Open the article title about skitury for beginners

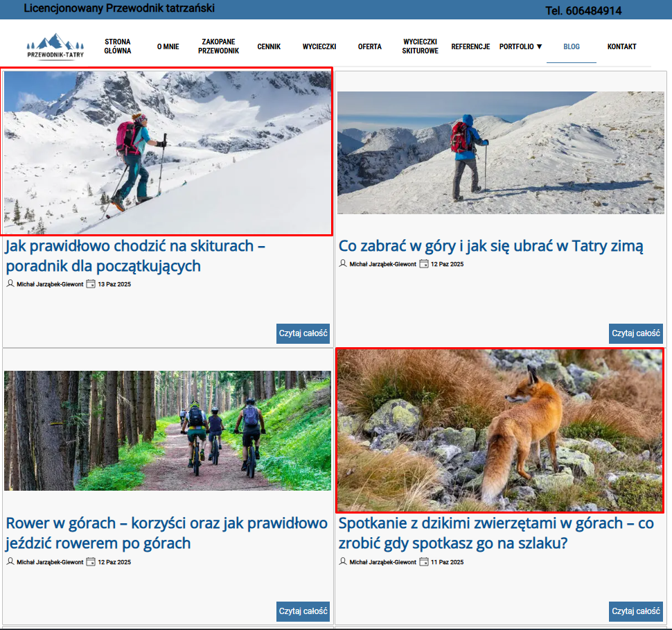pos(135,256)
